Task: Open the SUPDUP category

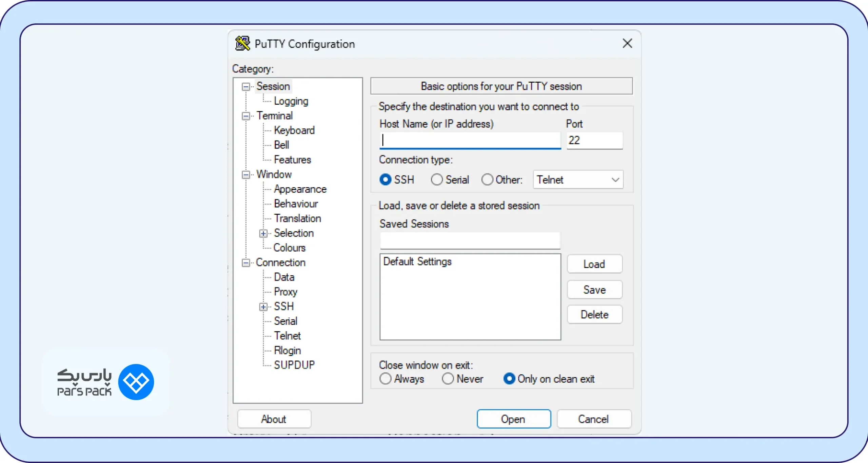Action: click(294, 365)
